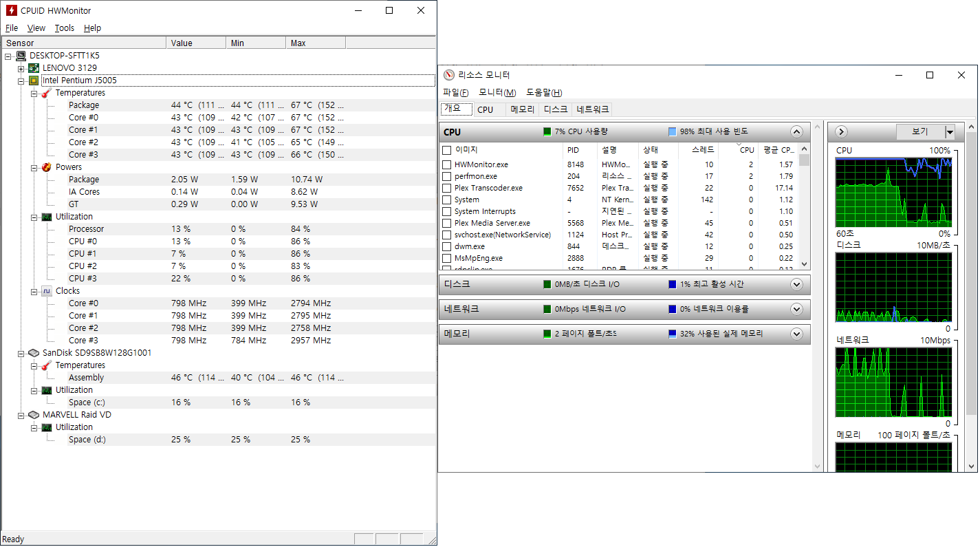Click the SanDisk Temperatures thermometer icon
The width and height of the screenshot is (980, 547).
tap(46, 365)
